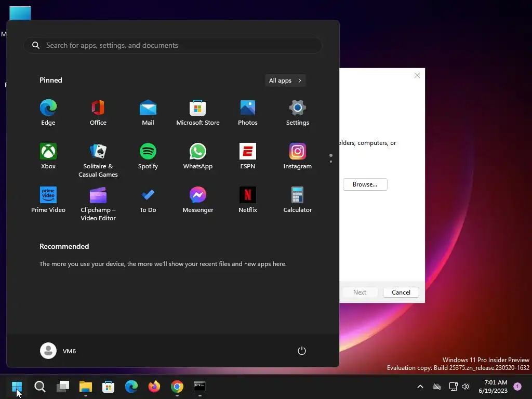
Task: Open Edge from the taskbar
Action: (x=131, y=386)
